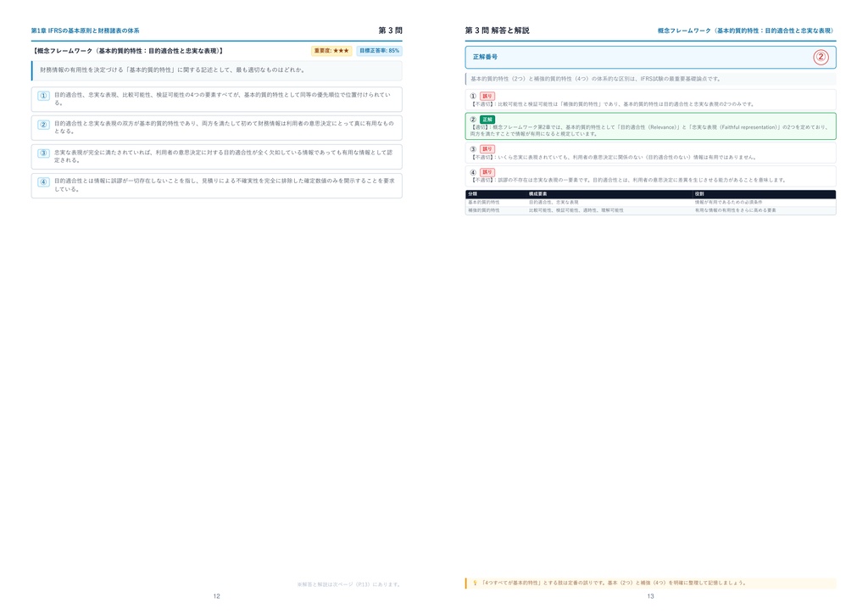This screenshot has width=868, height=614.
Task: Select choice ③ about faithful representation alone
Action: click(216, 157)
